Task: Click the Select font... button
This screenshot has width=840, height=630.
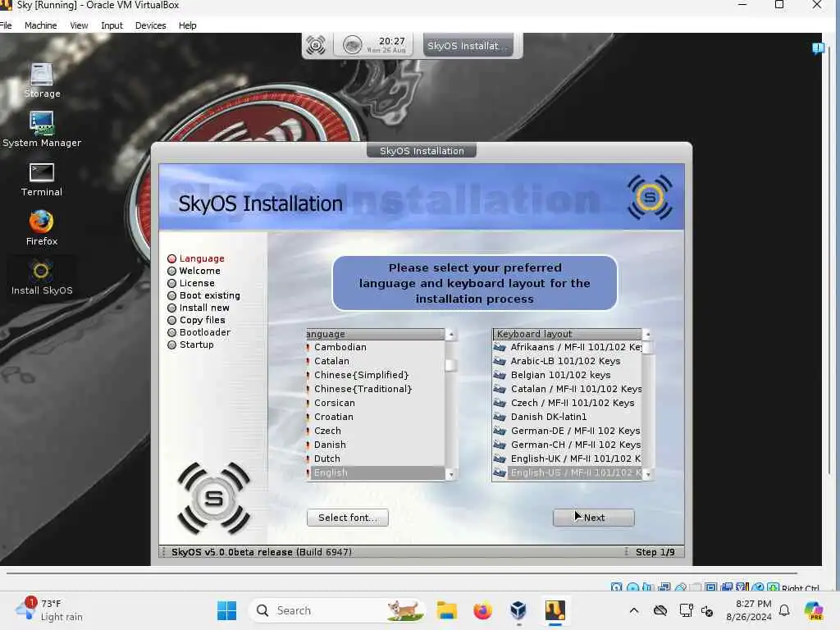Action: point(348,518)
